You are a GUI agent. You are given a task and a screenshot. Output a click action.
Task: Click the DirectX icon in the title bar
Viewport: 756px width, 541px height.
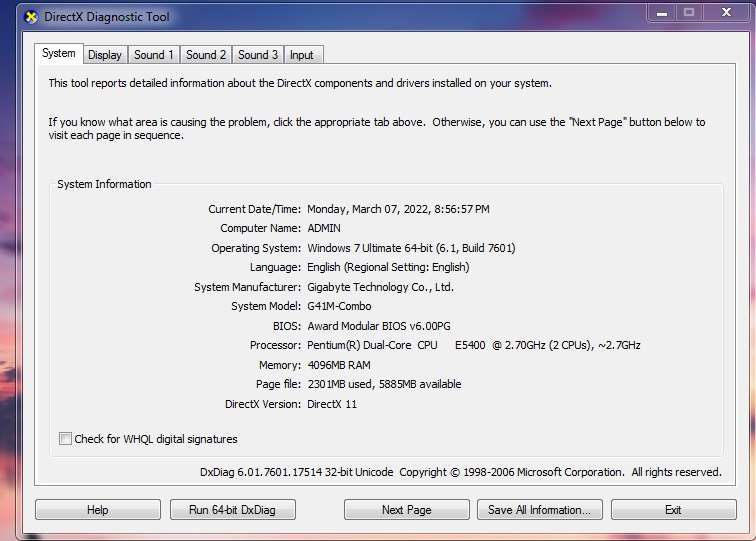(x=30, y=17)
